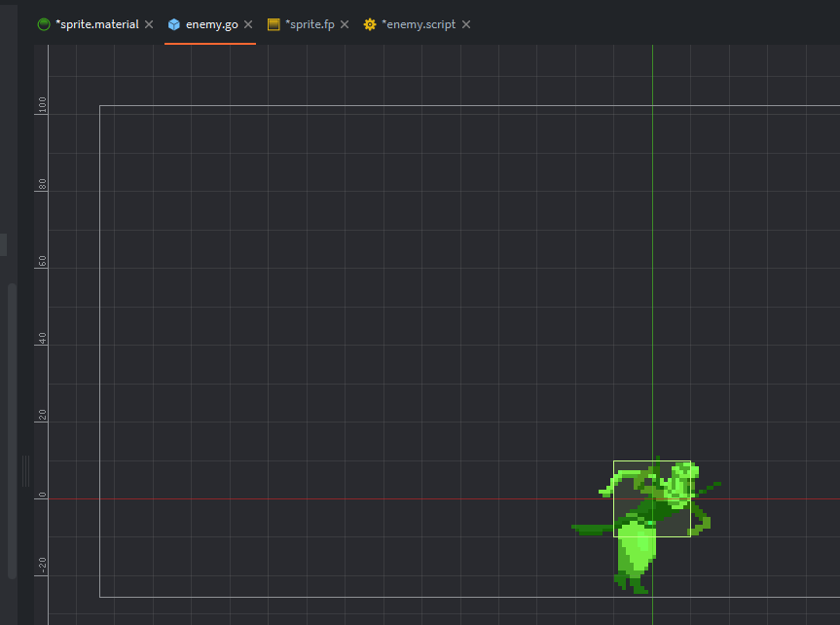840x625 pixels.
Task: Click the 0 mark on the vertical ruler
Action: point(42,496)
